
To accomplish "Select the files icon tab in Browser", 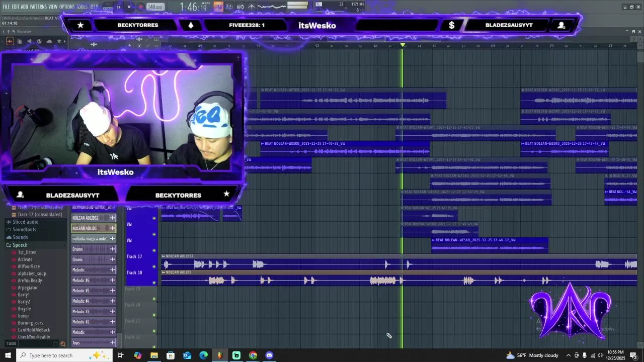I will tap(20, 41).
